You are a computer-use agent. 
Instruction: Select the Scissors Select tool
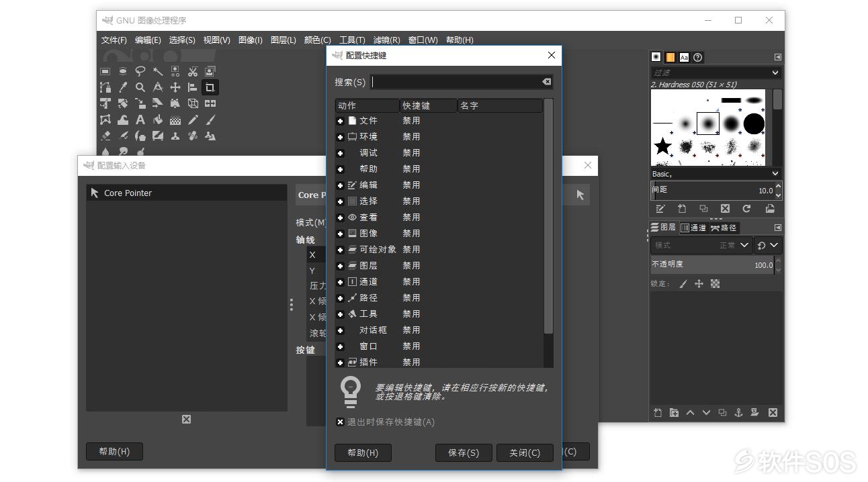pyautogui.click(x=193, y=71)
